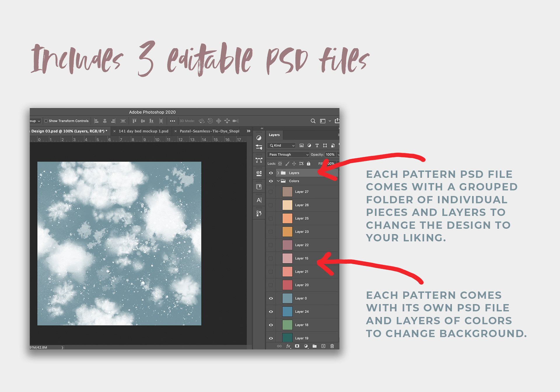Screen dimensions: 560x392
Task: Open the auto-select Group dropdown
Action: pyautogui.click(x=35, y=121)
